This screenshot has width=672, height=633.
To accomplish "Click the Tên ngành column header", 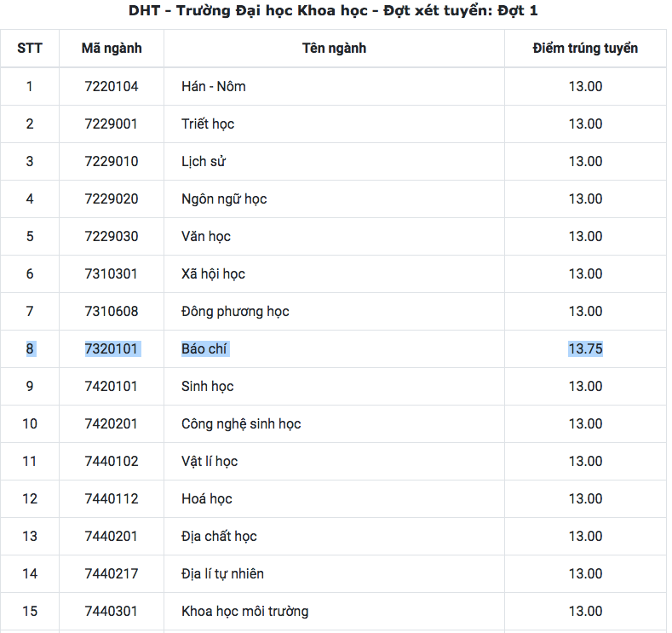I will tap(334, 48).
